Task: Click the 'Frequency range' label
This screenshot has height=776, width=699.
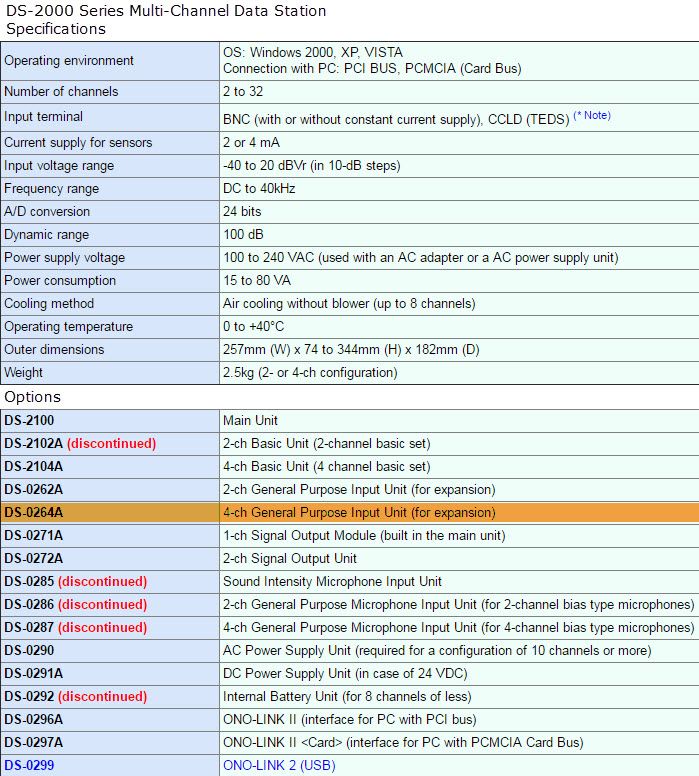Action: point(51,189)
